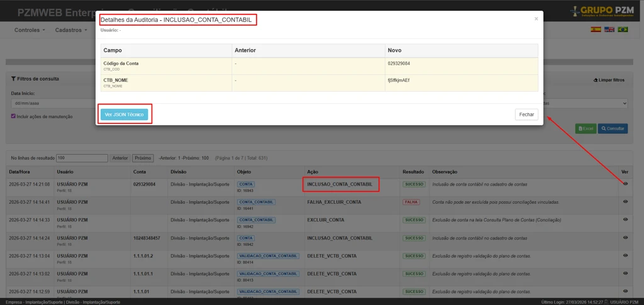
Task: View details of the first INCLUSAO_CONTA_CONTABIL row
Action: click(625, 184)
